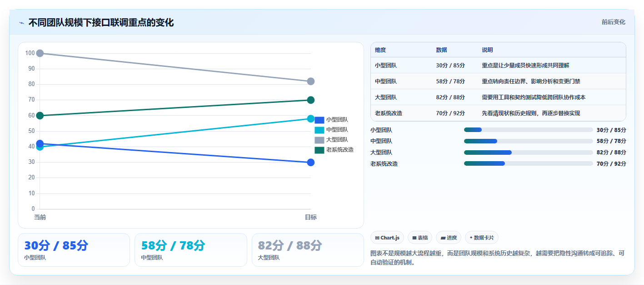Click the summary paragraph starting 图表不是规模越大
Screen dimensions: 644x285
coord(498,258)
